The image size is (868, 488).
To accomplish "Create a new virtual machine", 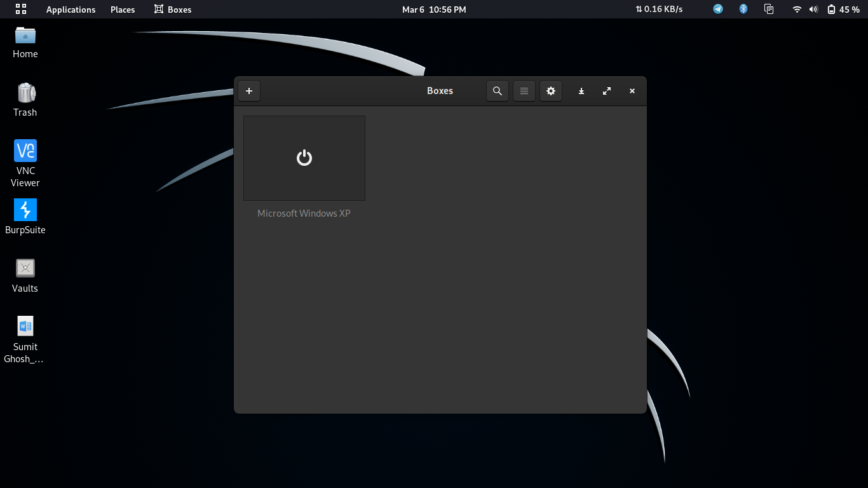I will [249, 91].
